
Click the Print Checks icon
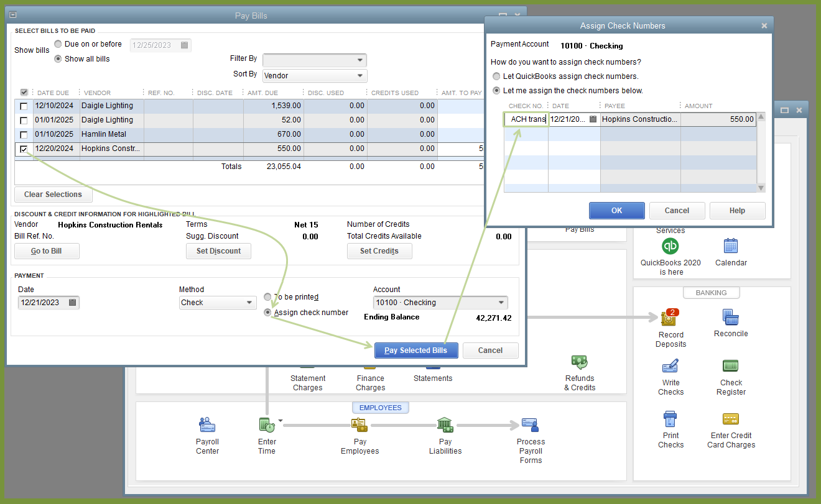click(x=670, y=419)
